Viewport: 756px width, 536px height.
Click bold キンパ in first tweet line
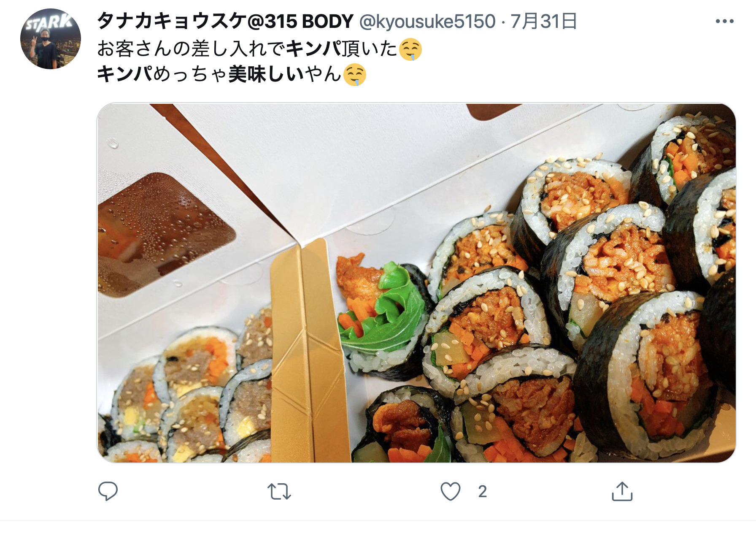click(313, 49)
